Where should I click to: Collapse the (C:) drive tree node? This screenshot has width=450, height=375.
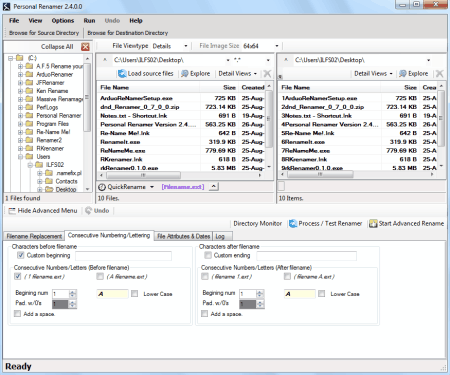[11, 58]
